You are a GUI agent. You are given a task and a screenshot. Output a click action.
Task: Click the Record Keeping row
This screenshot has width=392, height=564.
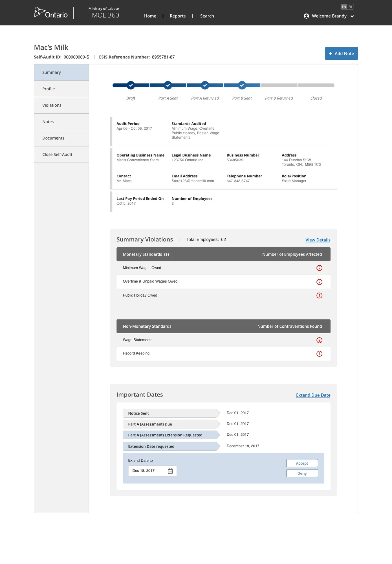tap(223, 354)
